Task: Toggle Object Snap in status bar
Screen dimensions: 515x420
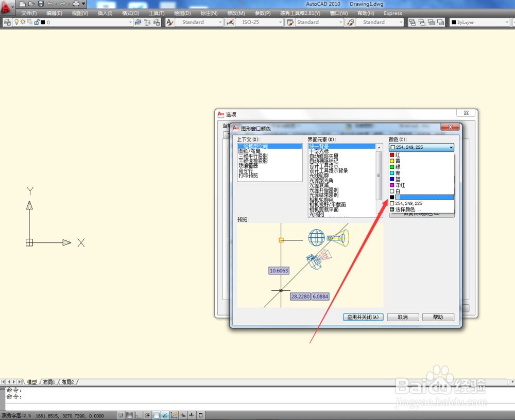Action: point(156,415)
